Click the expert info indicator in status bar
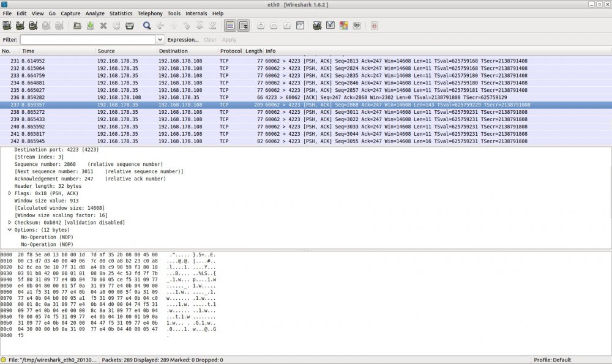This screenshot has height=364, width=612. (x=4, y=360)
